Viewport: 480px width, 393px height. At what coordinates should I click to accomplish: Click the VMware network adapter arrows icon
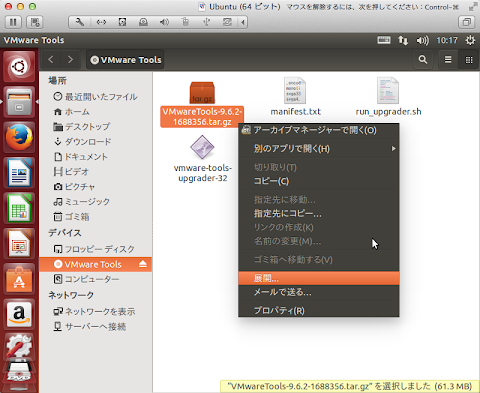pos(101,22)
